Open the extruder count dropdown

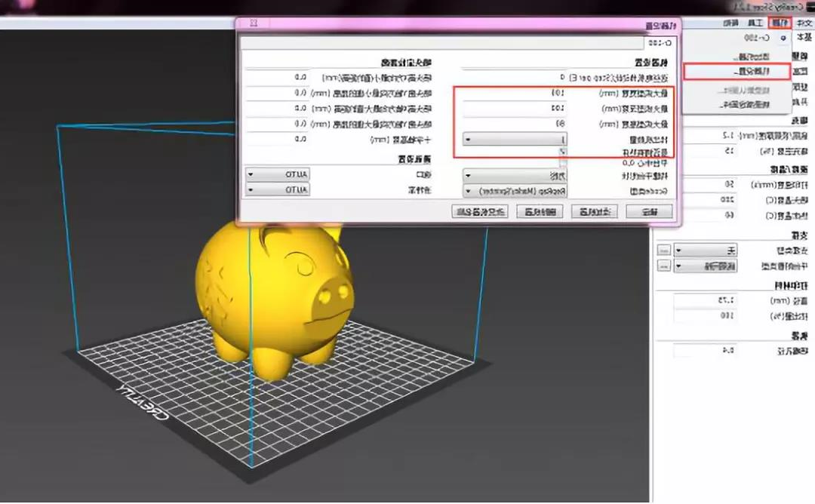click(x=514, y=140)
